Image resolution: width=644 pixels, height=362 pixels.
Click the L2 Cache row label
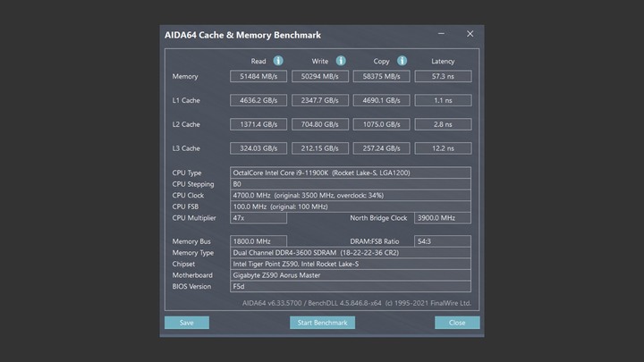[186, 124]
